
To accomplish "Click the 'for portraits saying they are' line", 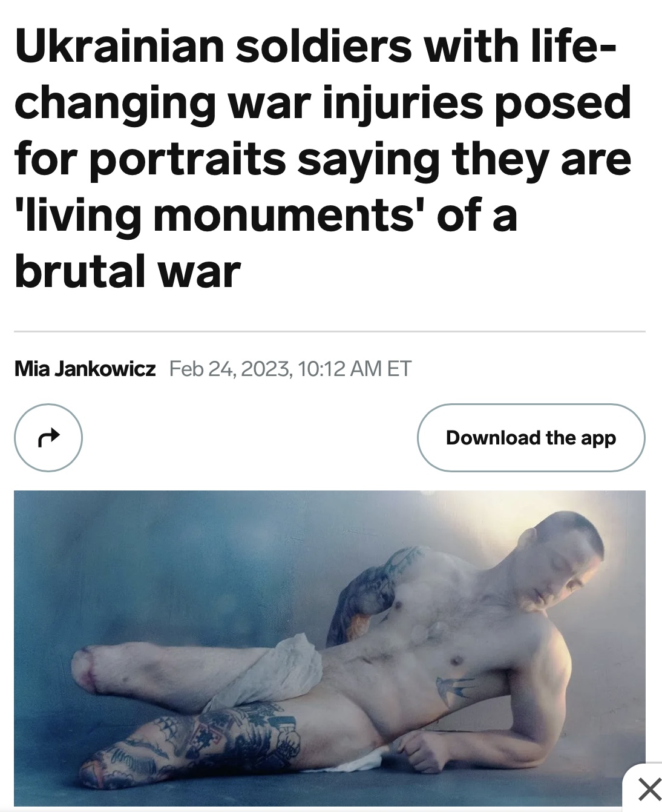I will pyautogui.click(x=323, y=159).
